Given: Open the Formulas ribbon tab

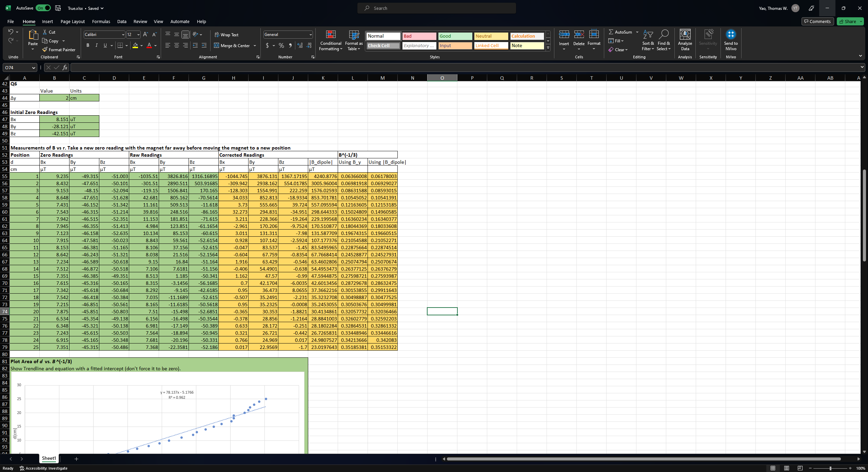Looking at the screenshot, I should (101, 21).
